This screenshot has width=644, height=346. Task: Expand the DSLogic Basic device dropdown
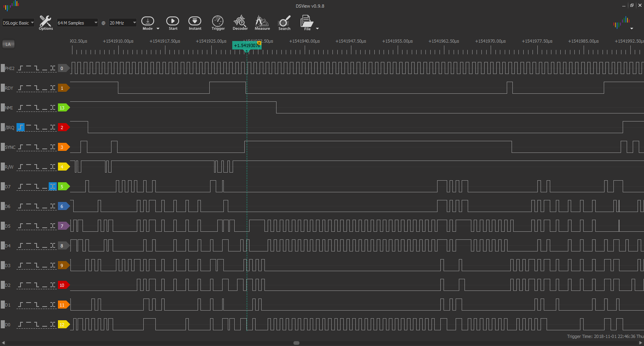coord(18,23)
